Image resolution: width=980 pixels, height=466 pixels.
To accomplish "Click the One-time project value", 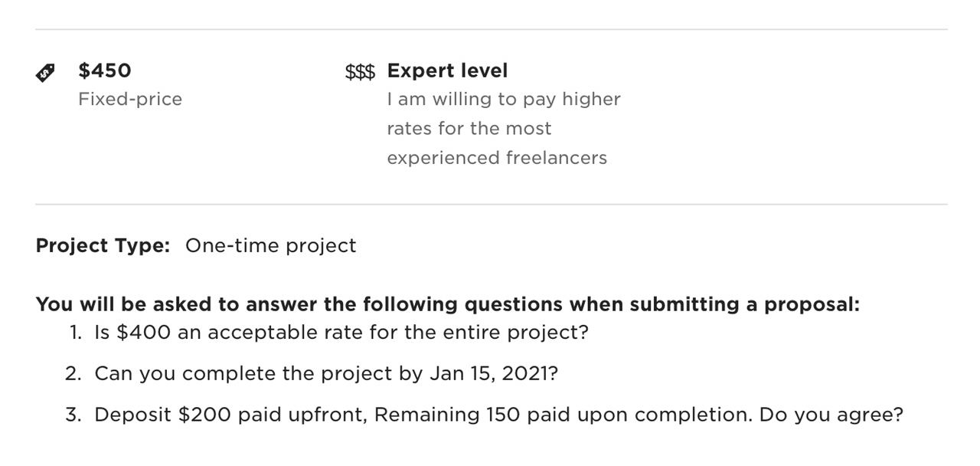I will (271, 246).
